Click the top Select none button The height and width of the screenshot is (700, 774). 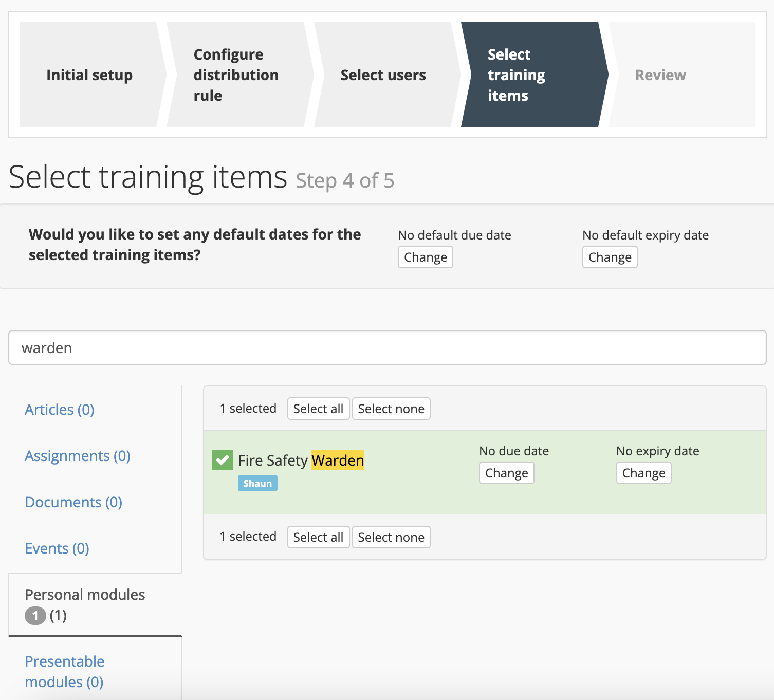click(x=391, y=409)
